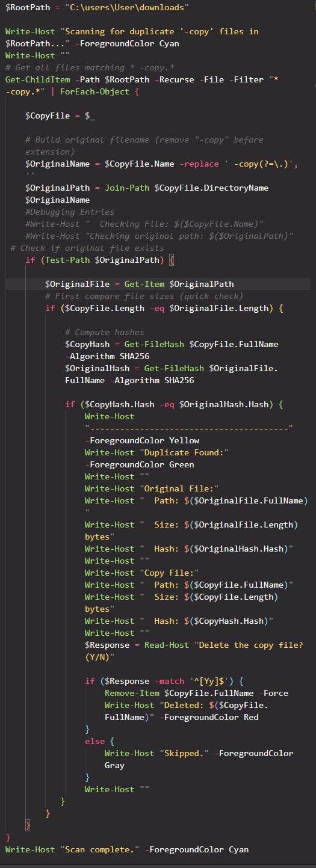Click the commented "Checking original path:" line
The height and width of the screenshot is (868, 316).
[x=160, y=236]
